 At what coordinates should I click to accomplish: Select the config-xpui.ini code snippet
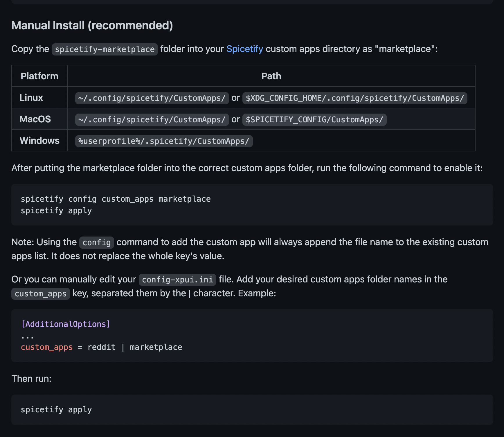click(x=177, y=280)
